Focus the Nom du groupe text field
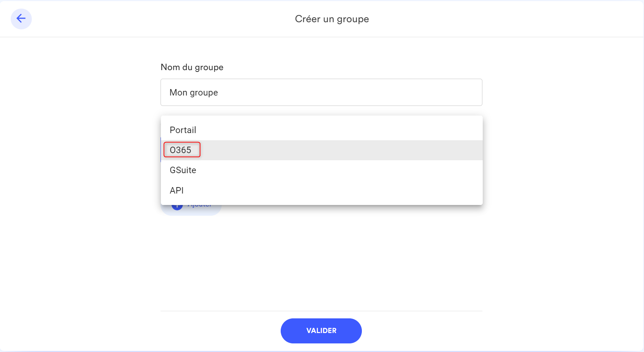 coord(321,92)
